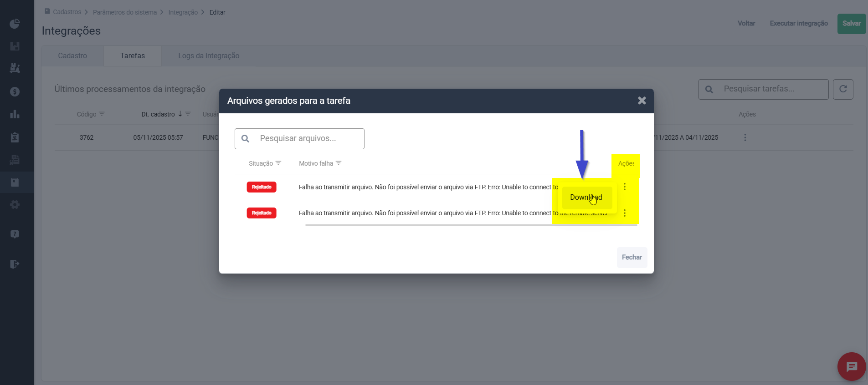This screenshot has width=868, height=385.
Task: Click the filter icon after Dt. cadastro arrow
Action: pos(188,114)
